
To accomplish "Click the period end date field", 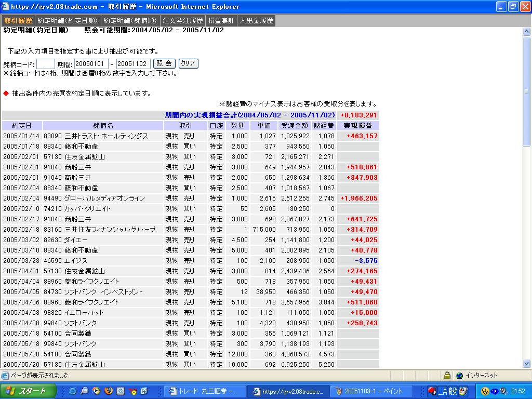I will pos(134,64).
